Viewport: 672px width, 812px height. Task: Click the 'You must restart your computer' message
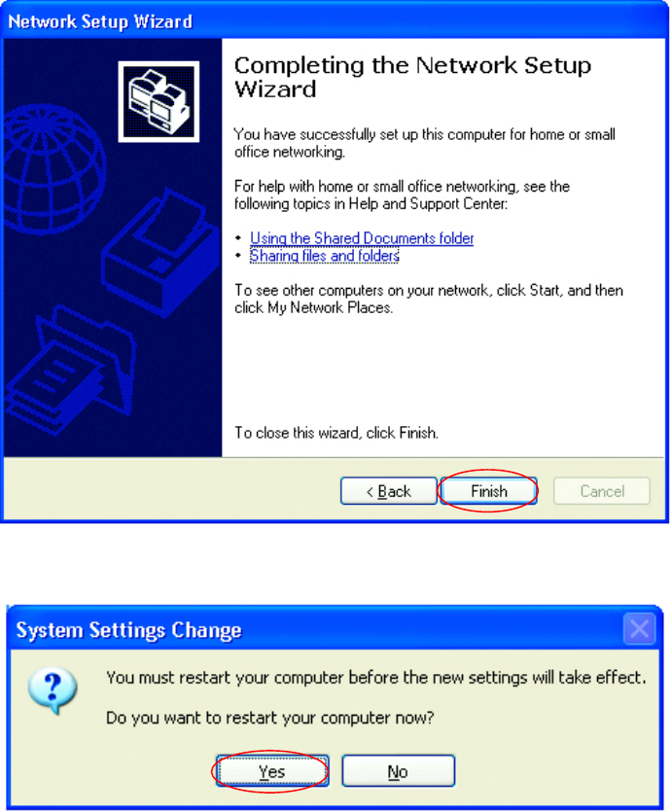[375, 678]
